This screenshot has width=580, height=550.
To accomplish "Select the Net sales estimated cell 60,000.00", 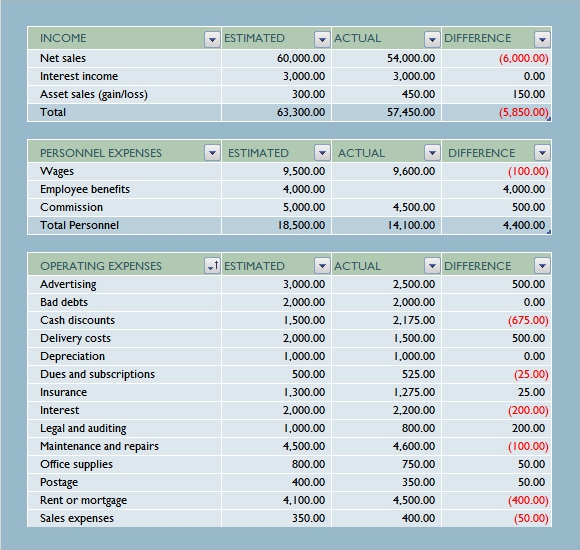I will coord(276,58).
